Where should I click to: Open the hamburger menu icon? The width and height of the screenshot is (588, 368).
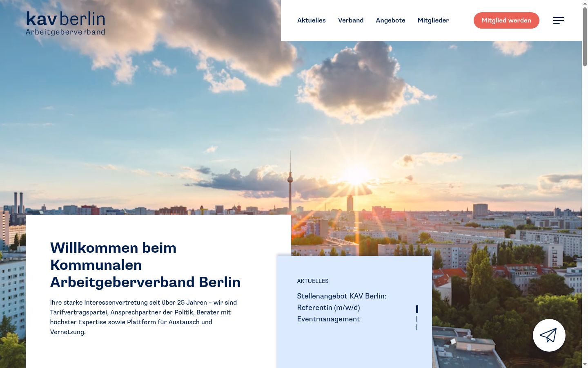559,20
